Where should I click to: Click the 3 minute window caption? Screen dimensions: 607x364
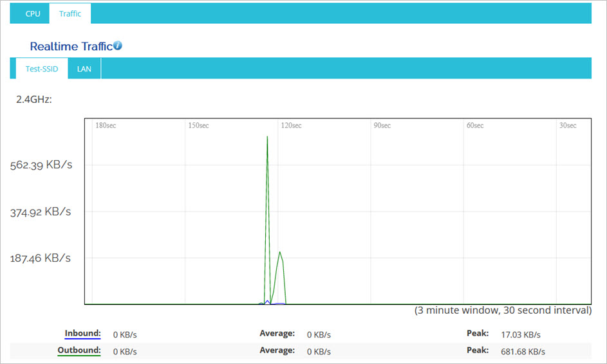coord(503,310)
